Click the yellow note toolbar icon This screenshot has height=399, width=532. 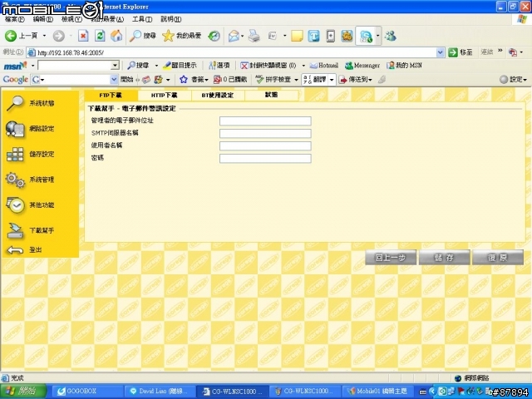coord(297,36)
